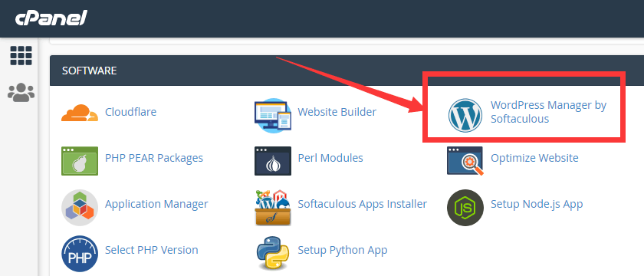The width and height of the screenshot is (644, 276).
Task: Click the WordPress logo icon
Action: pos(465,116)
